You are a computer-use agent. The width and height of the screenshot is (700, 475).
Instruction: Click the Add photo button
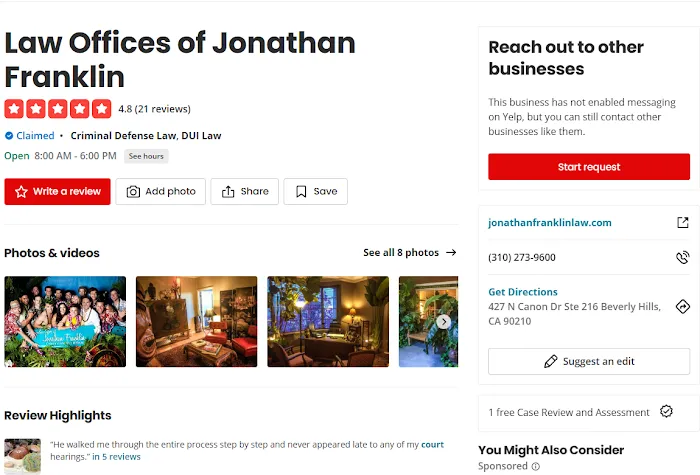(x=160, y=192)
